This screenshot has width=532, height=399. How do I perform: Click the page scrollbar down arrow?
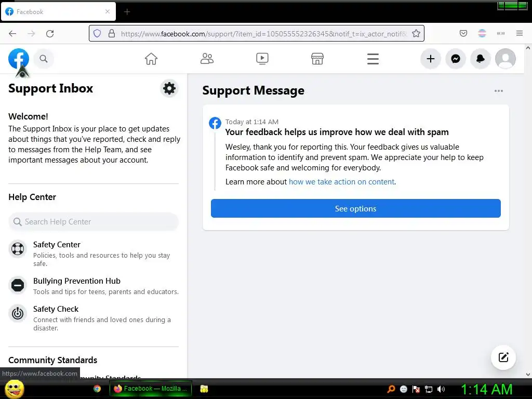tap(528, 375)
